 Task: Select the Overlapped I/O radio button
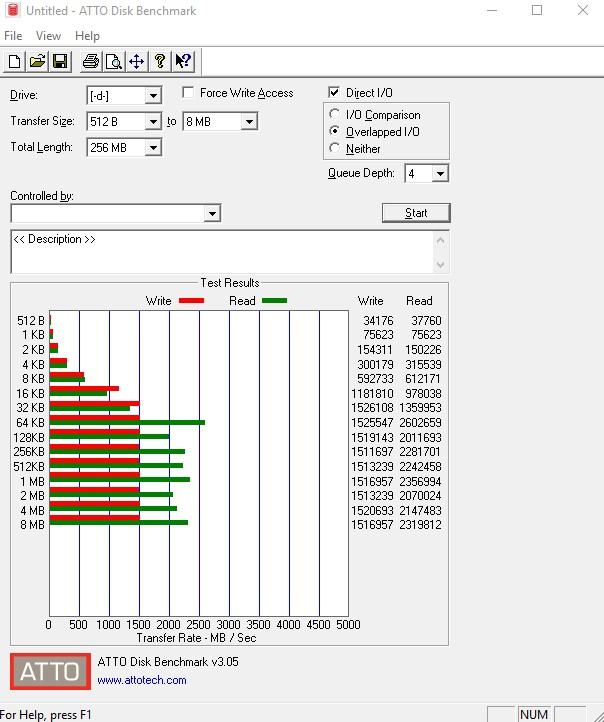click(x=335, y=131)
